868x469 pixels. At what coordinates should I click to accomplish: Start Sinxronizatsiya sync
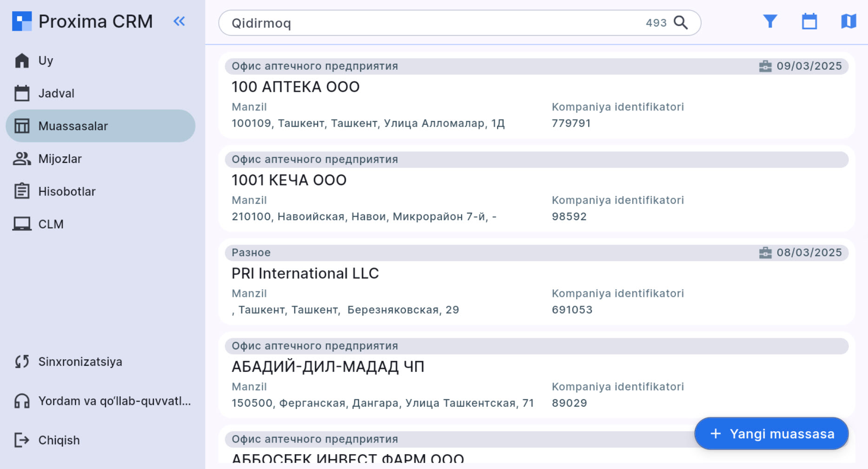80,362
